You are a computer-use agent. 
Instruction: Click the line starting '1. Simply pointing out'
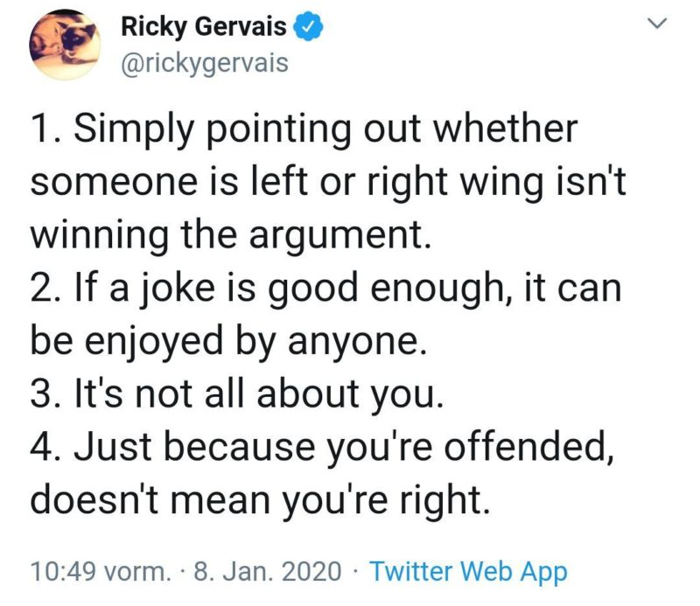pyautogui.click(x=304, y=129)
